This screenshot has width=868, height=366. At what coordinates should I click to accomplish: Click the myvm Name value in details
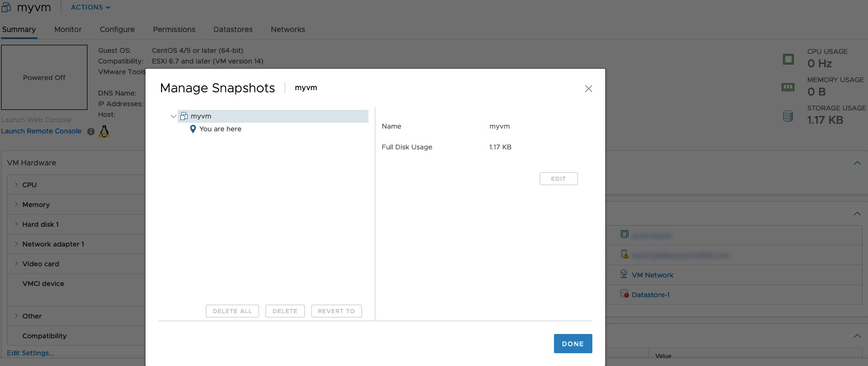[500, 126]
